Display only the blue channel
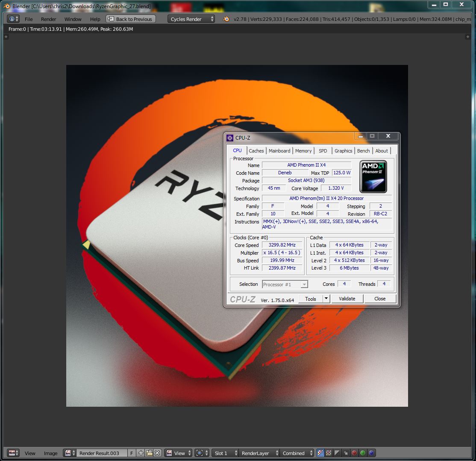The image size is (476, 461). click(371, 453)
